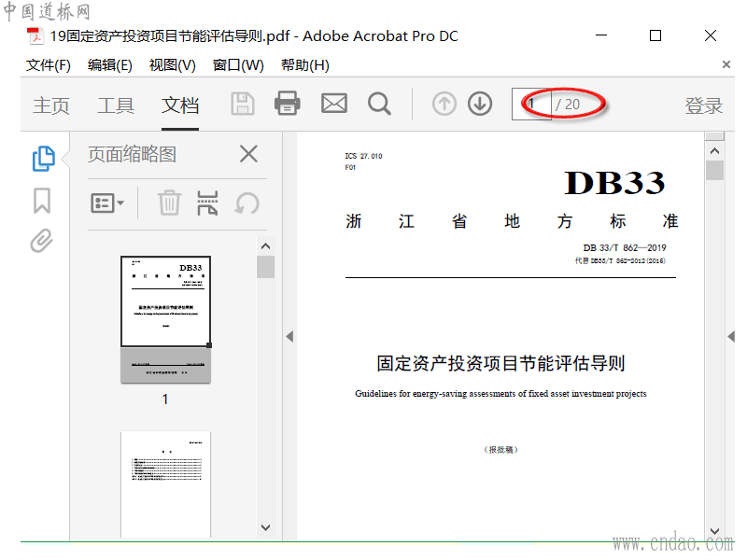
Task: Click the 登录 sign-in link
Action: click(x=704, y=105)
